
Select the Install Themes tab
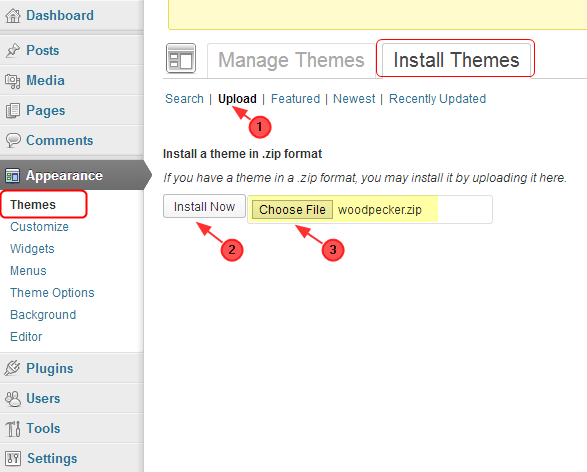[456, 60]
